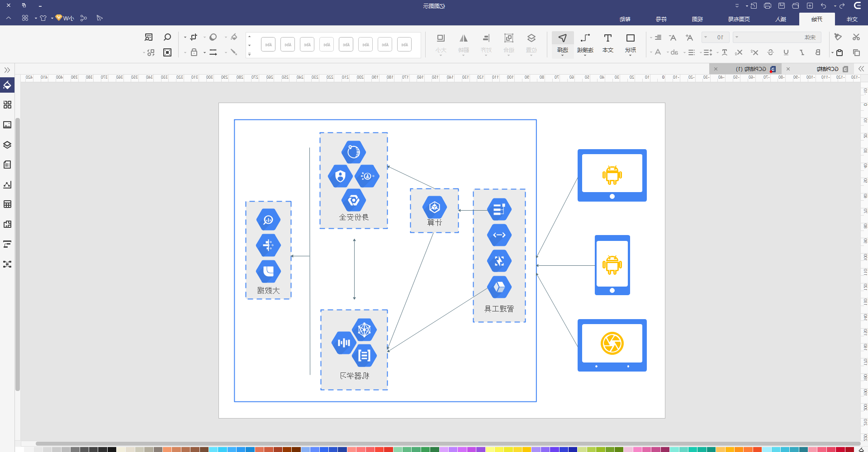Click the 翻转 flip button
The height and width of the screenshot is (452, 868).
464,43
